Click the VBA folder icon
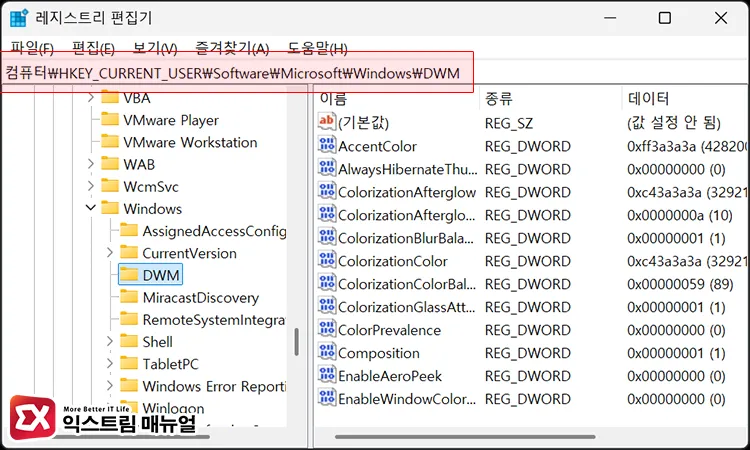The height and width of the screenshot is (450, 750). pyautogui.click(x=110, y=97)
